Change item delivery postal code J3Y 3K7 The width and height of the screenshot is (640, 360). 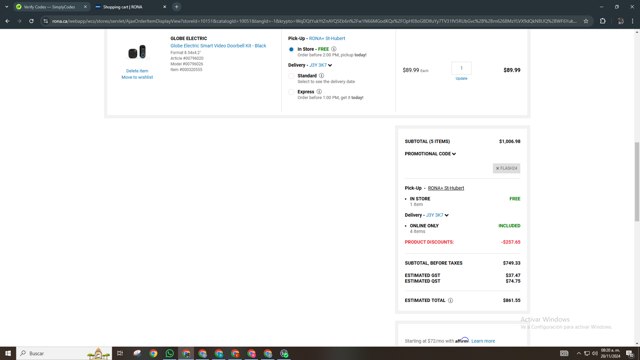coord(320,65)
